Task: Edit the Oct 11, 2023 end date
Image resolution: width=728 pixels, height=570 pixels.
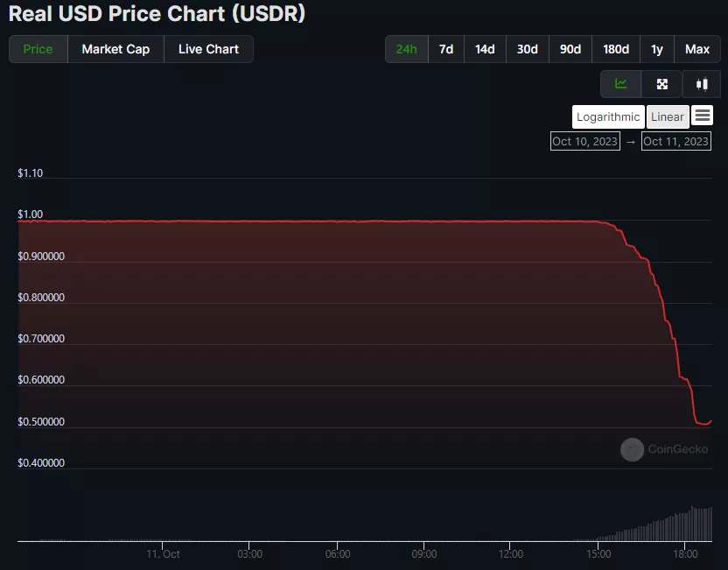Action: pyautogui.click(x=676, y=141)
